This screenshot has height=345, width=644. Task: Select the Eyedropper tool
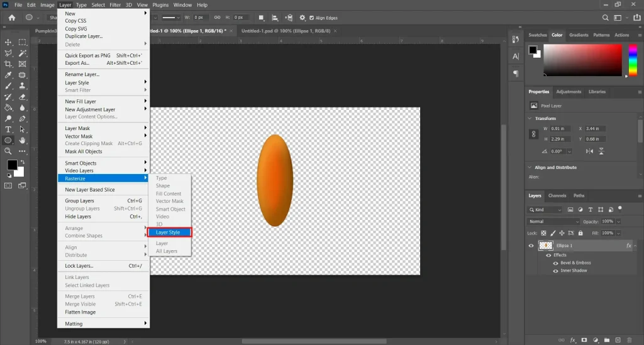(8, 75)
